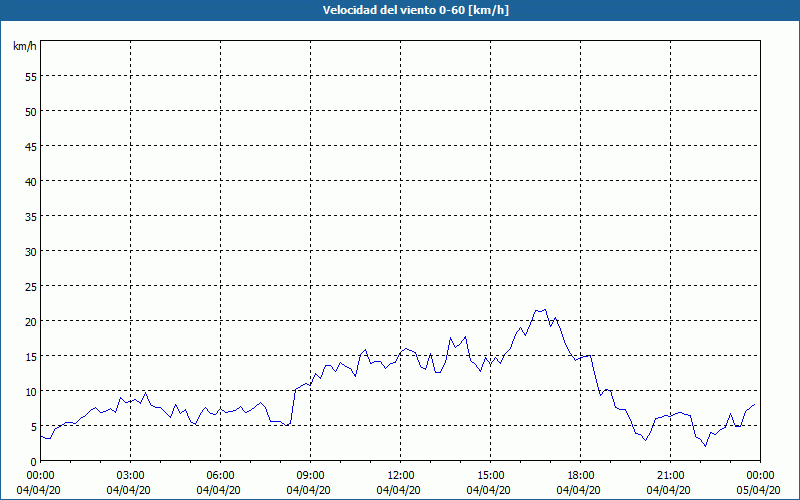The height and width of the screenshot is (500, 800).
Task: Click the "04/04/20" date beneath 21:00
Action: pyautogui.click(x=668, y=490)
